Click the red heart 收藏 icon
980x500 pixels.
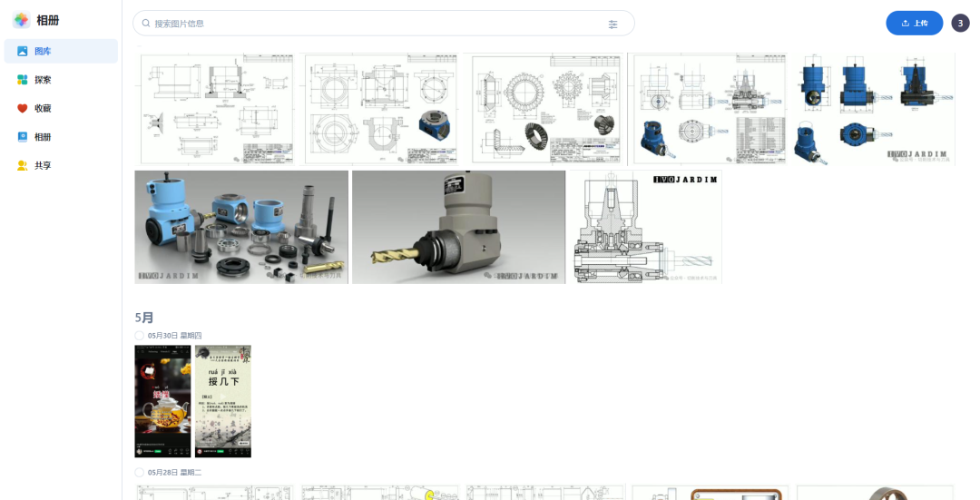pyautogui.click(x=23, y=108)
